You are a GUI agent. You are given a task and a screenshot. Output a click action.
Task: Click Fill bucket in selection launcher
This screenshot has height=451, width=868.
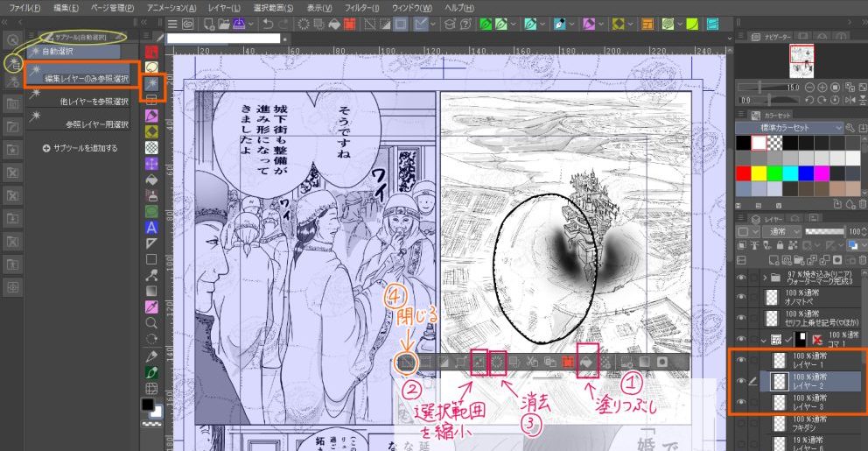tap(587, 363)
